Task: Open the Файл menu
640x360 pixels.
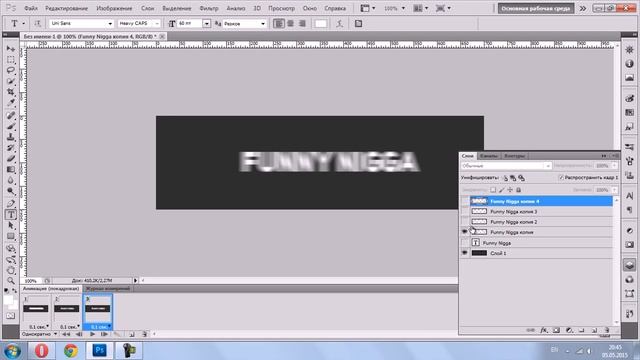Action: (x=31, y=8)
